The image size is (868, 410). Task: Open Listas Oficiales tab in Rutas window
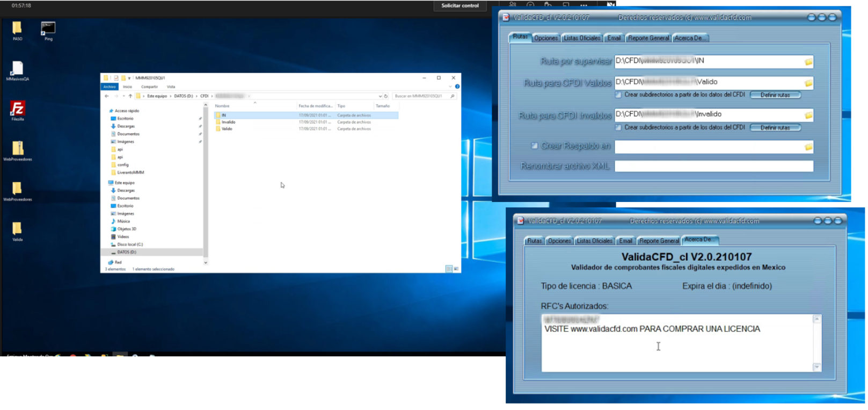point(582,38)
